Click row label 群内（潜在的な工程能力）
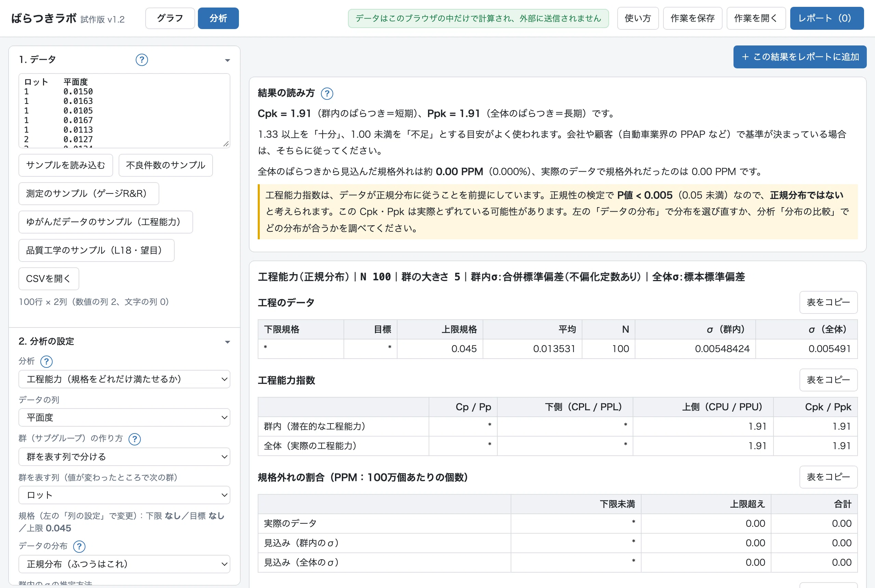Viewport: 875px width, 588px height. 314,426
